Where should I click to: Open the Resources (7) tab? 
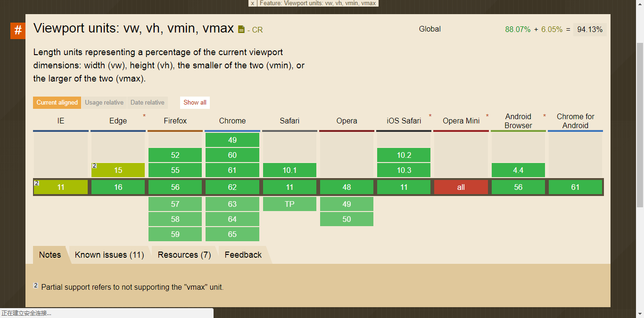click(184, 255)
